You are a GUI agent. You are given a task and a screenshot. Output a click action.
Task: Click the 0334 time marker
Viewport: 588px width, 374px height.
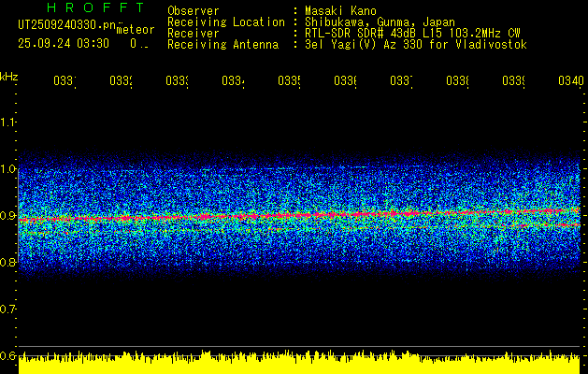click(233, 80)
